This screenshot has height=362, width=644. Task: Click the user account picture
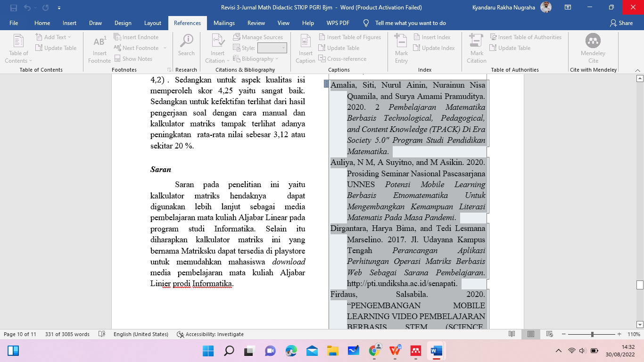546,8
